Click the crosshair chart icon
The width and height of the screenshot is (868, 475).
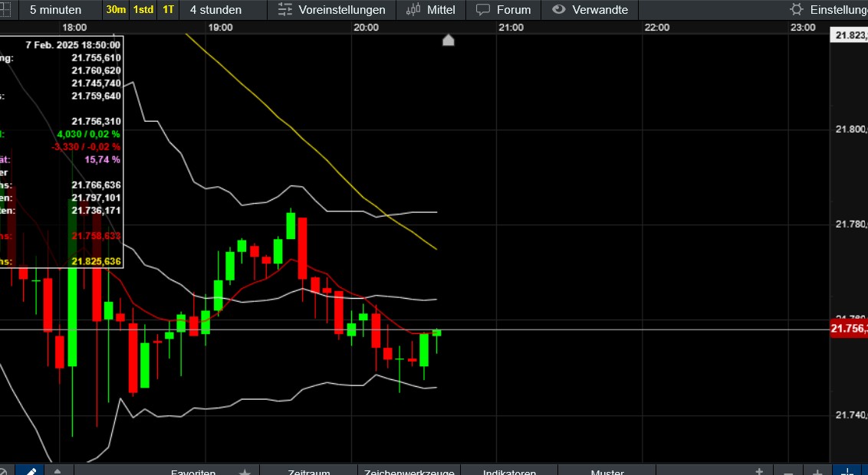tap(847, 472)
